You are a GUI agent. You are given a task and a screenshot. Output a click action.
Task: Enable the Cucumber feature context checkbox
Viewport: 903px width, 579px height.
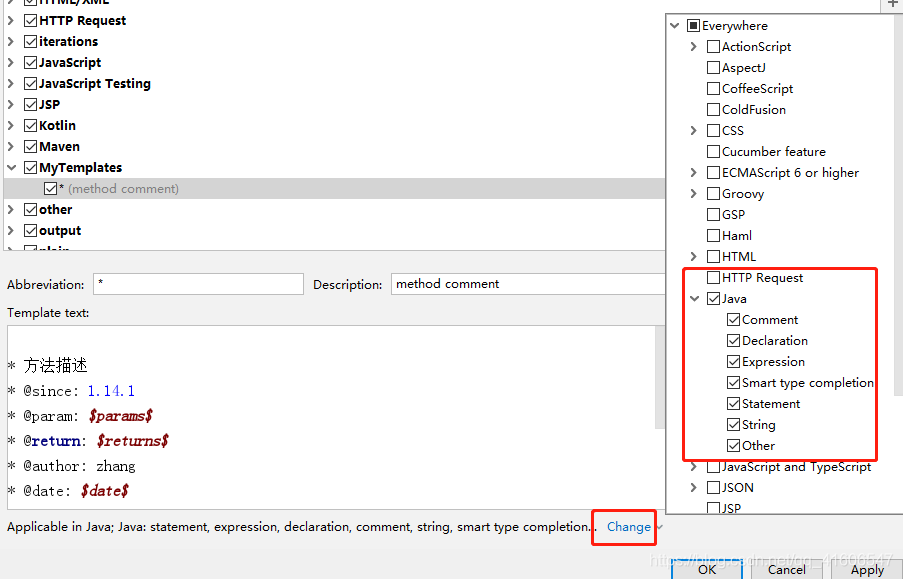tap(713, 152)
